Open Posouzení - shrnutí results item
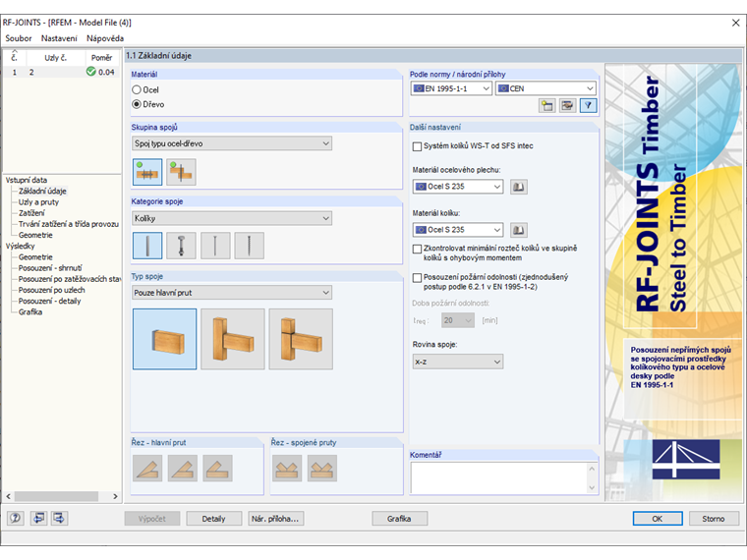Screen dimensions: 747x560 click(x=50, y=267)
